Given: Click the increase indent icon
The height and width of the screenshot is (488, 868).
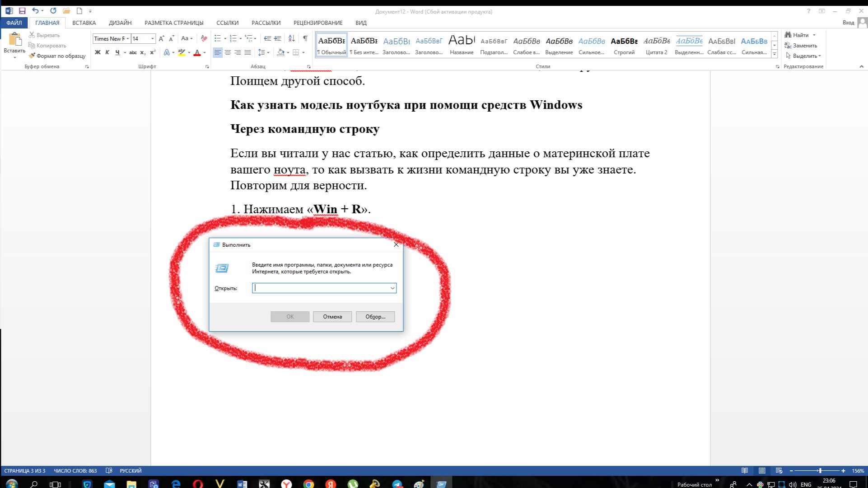Looking at the screenshot, I should 278,38.
